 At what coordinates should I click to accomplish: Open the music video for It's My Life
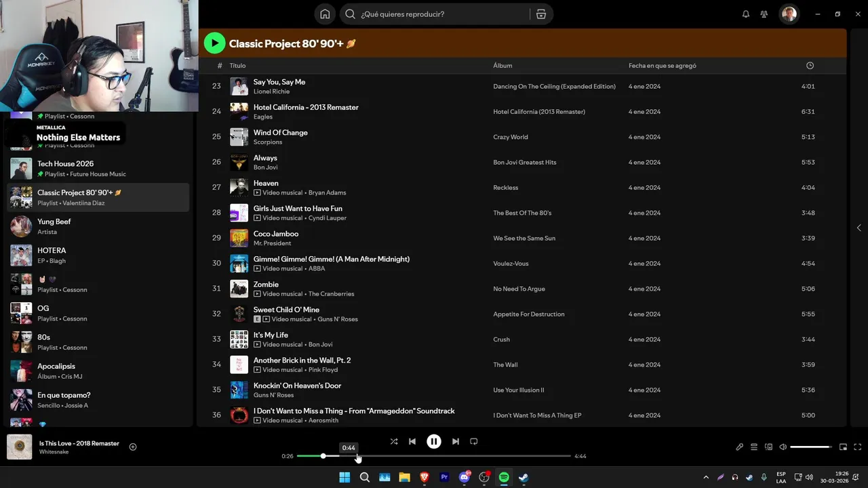click(x=257, y=345)
